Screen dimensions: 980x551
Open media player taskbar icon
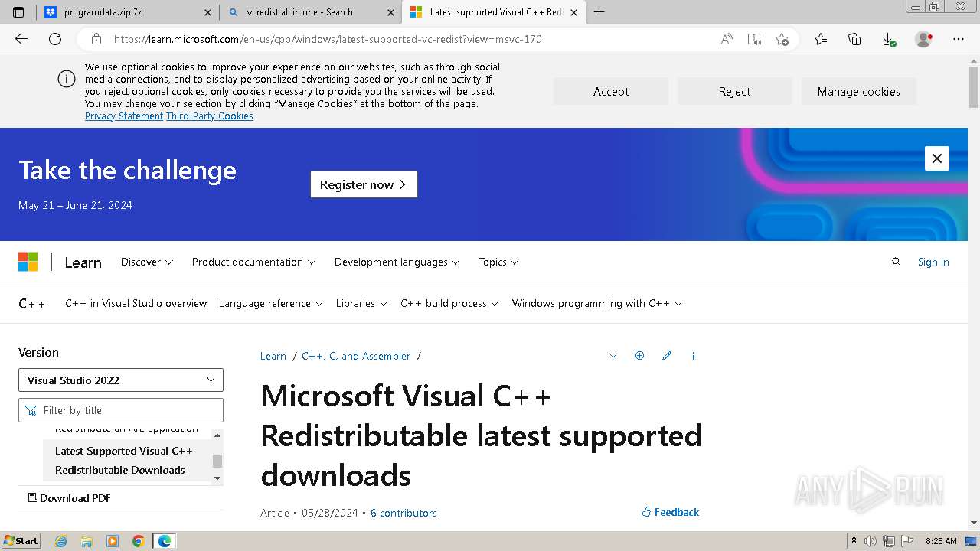tap(113, 541)
